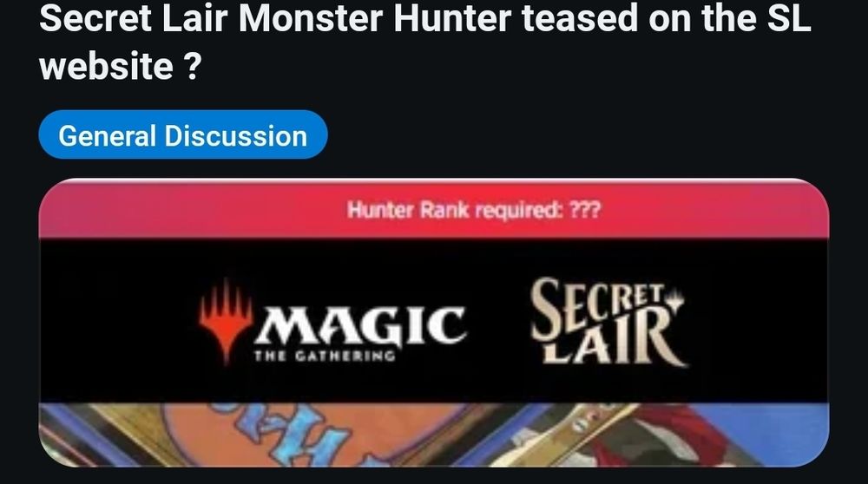This screenshot has height=484, width=868.
Task: Click the golden blade in the bottom artwork
Action: [x=570, y=431]
